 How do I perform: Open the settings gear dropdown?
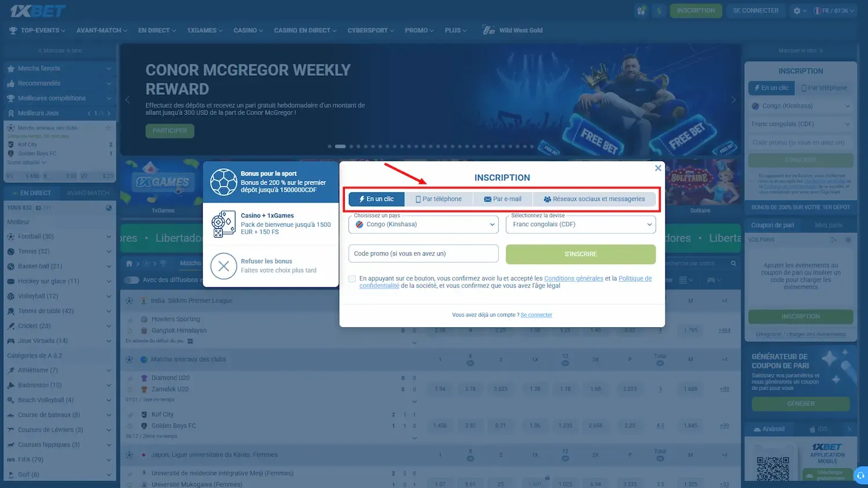pyautogui.click(x=800, y=10)
